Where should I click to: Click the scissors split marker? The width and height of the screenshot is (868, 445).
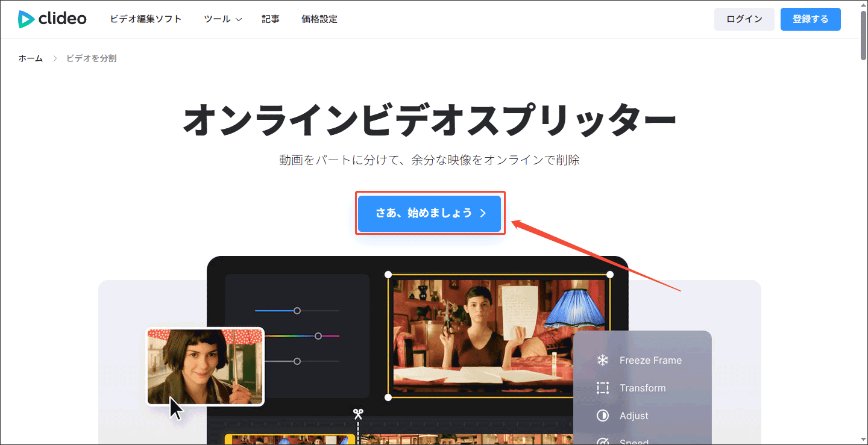point(359,414)
